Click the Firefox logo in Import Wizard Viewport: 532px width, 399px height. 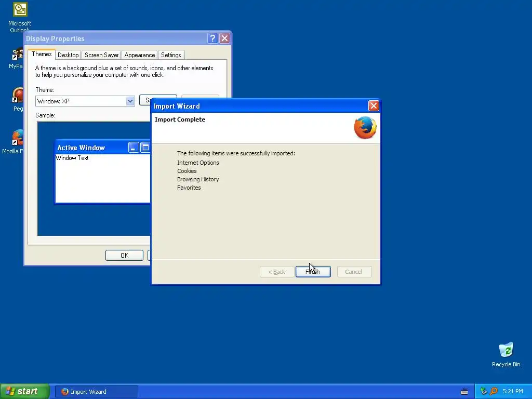tap(365, 128)
